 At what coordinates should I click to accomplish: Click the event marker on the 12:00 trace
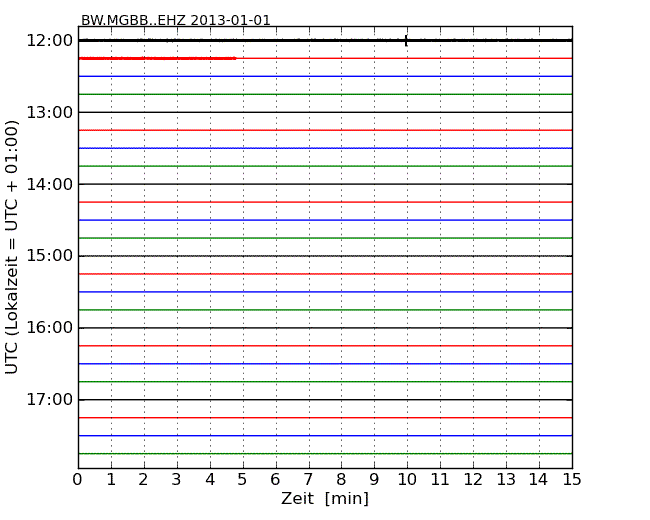(406, 41)
